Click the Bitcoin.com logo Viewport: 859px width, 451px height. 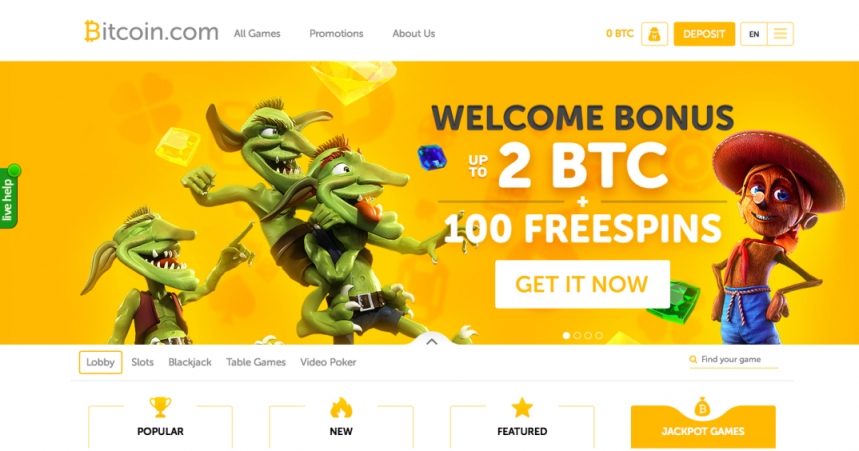click(x=151, y=32)
